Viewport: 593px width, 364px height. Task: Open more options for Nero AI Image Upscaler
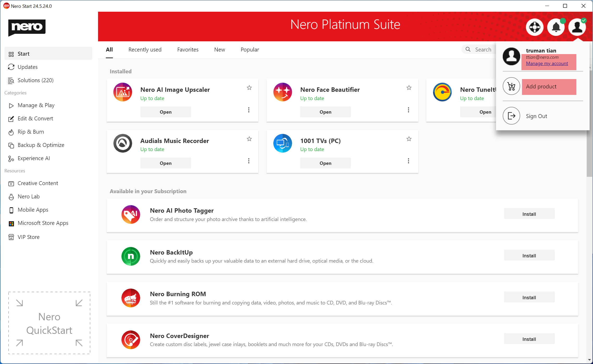pyautogui.click(x=249, y=110)
